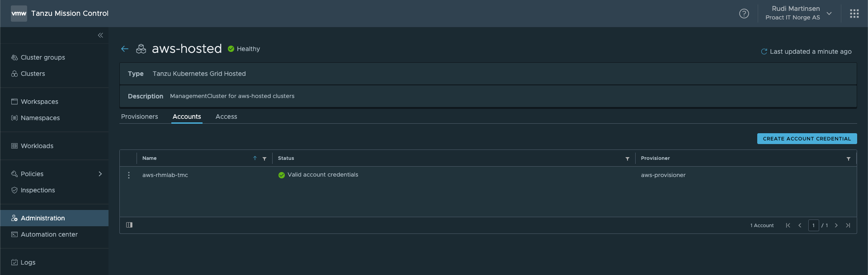Click Create Account Credential button
This screenshot has height=275, width=868.
pos(807,139)
